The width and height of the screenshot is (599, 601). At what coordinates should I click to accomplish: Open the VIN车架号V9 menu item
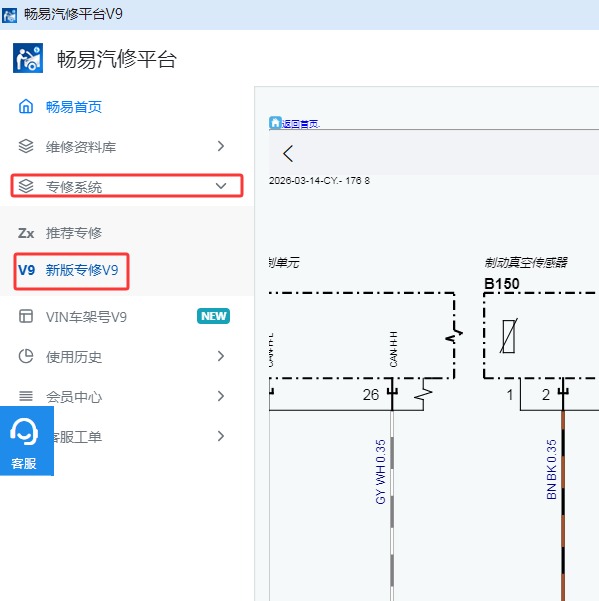click(x=126, y=317)
